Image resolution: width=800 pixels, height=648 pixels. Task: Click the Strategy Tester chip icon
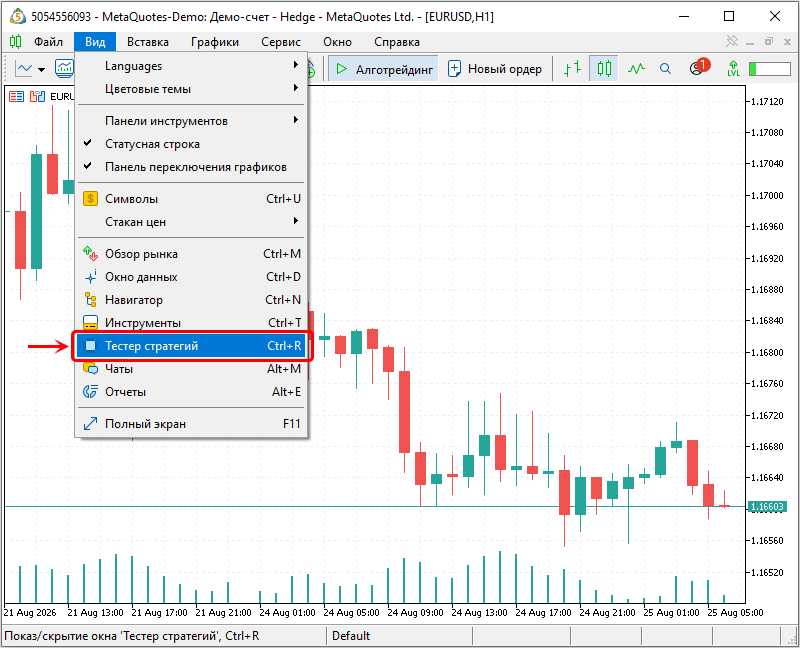pyautogui.click(x=90, y=345)
